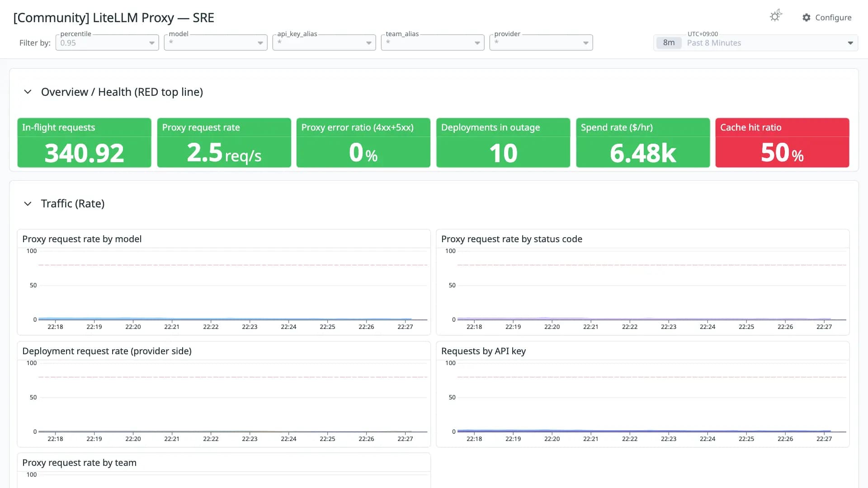
Task: Select the Proxy request rate tile
Action: (x=224, y=143)
